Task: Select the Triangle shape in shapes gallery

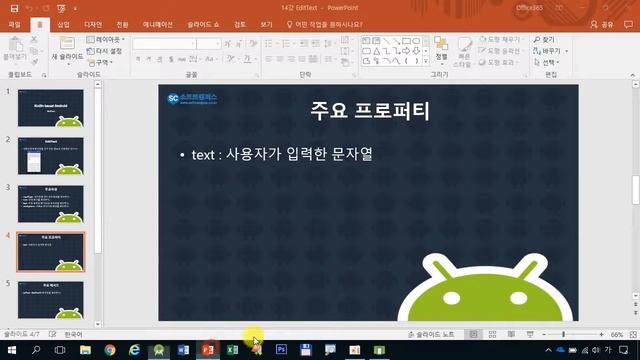Action: tap(376, 51)
